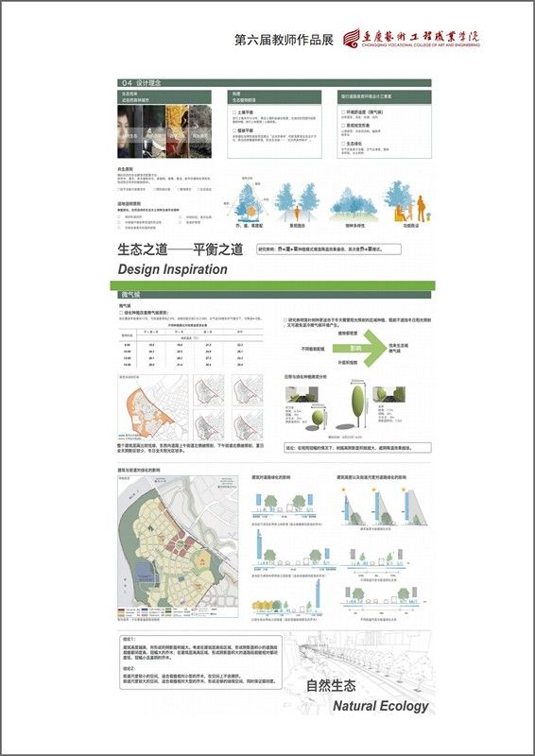Click the colored land-use plan map
Viewport: 535px width, 756px height.
pos(178,547)
